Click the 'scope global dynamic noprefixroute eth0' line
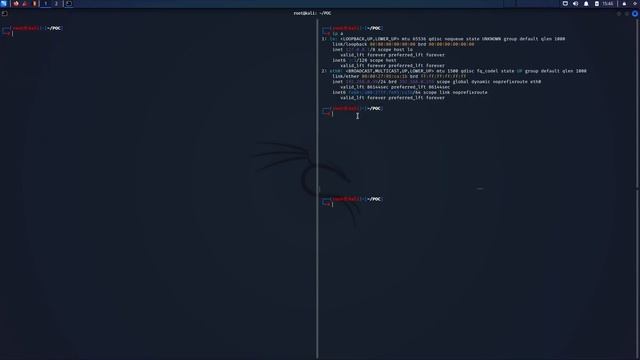 point(437,82)
